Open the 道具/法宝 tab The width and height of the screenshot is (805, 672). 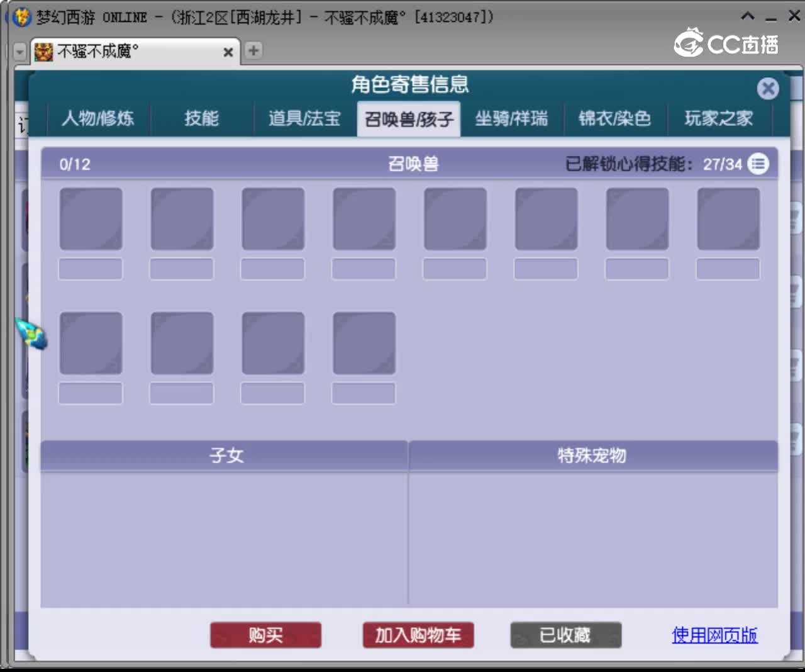click(305, 118)
